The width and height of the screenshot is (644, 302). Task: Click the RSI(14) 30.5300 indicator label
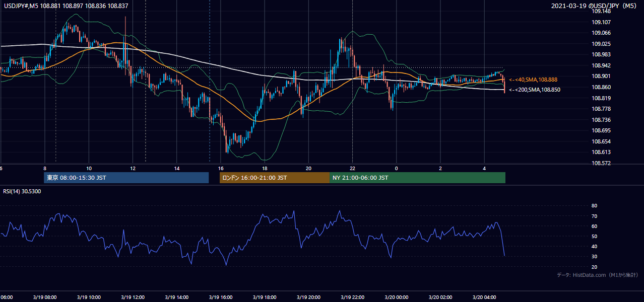point(22,191)
